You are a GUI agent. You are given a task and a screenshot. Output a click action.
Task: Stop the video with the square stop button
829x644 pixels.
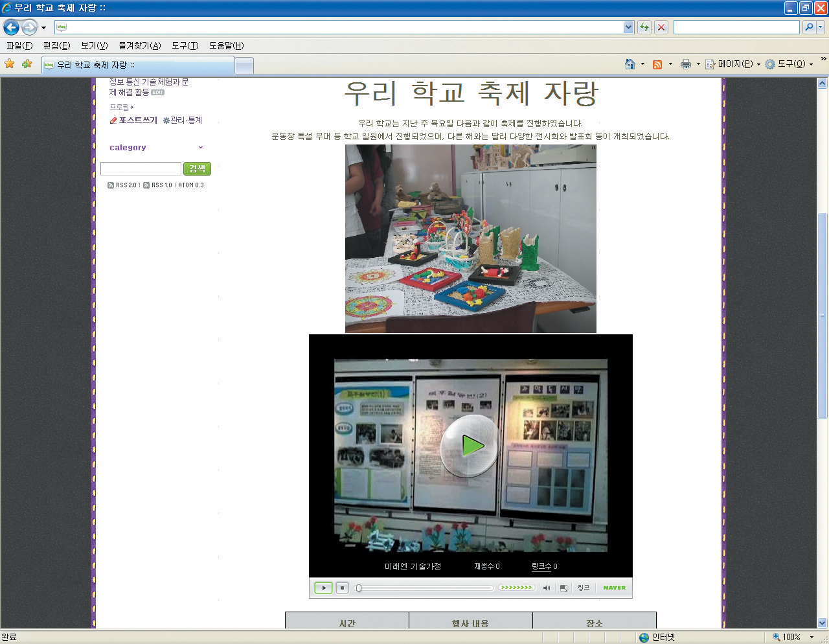click(x=343, y=588)
